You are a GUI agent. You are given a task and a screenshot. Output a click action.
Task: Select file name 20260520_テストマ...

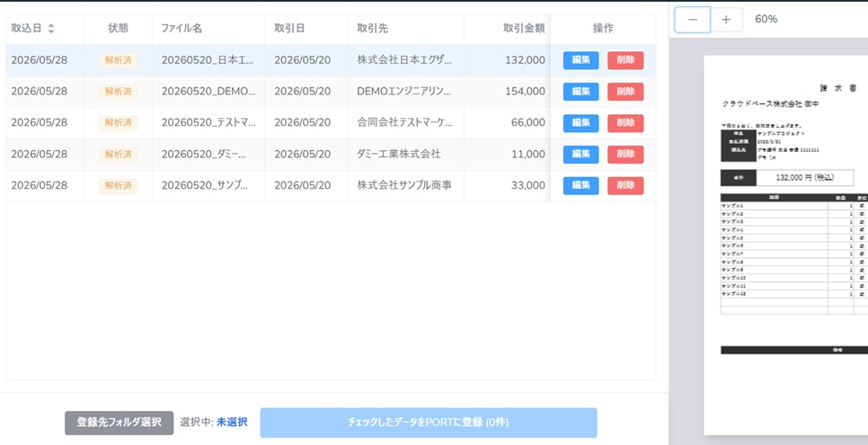[x=208, y=123]
